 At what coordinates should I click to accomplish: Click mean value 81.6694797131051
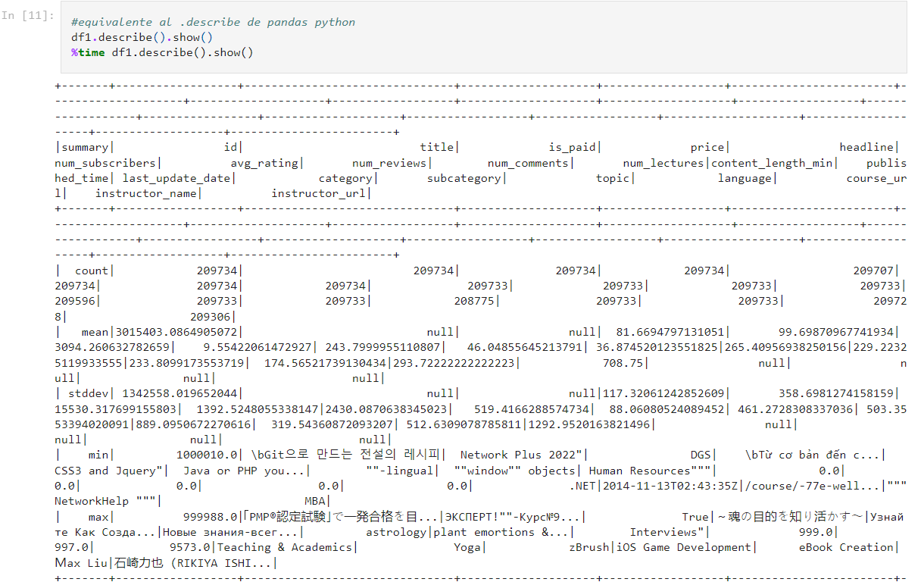point(670,332)
